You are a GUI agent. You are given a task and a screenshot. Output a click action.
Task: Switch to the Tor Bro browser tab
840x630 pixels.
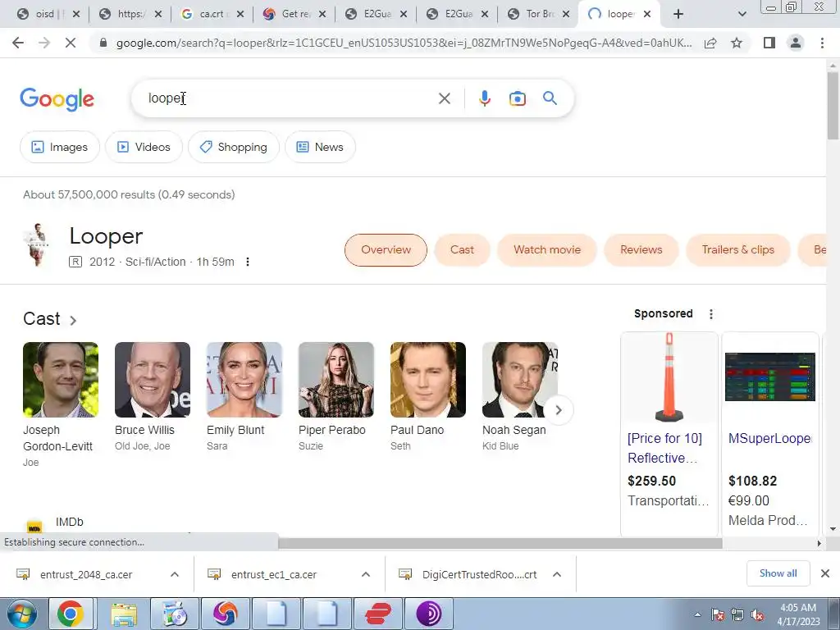(540, 15)
